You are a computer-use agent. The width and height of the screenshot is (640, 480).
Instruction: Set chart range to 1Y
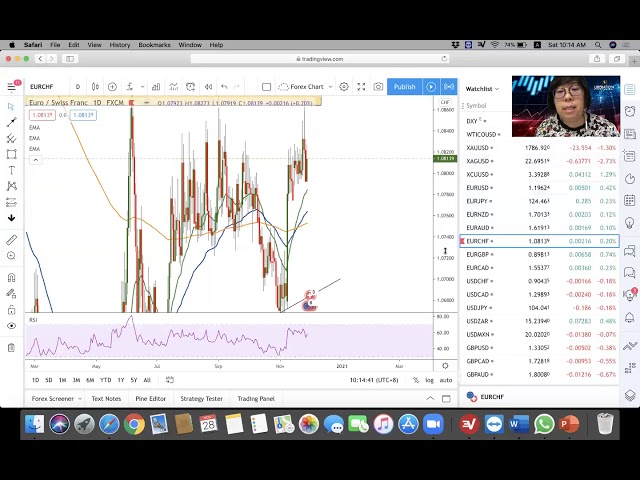click(120, 380)
